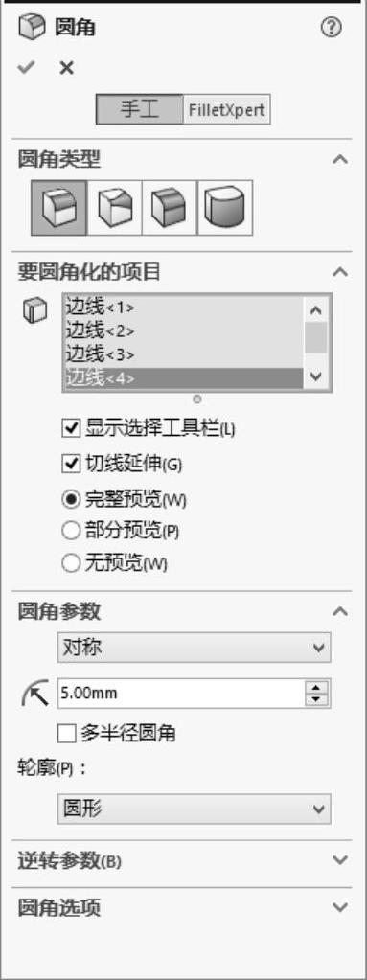Viewport: 367px width, 980px height.
Task: Select the constant size fillet type icon
Action: 59,208
